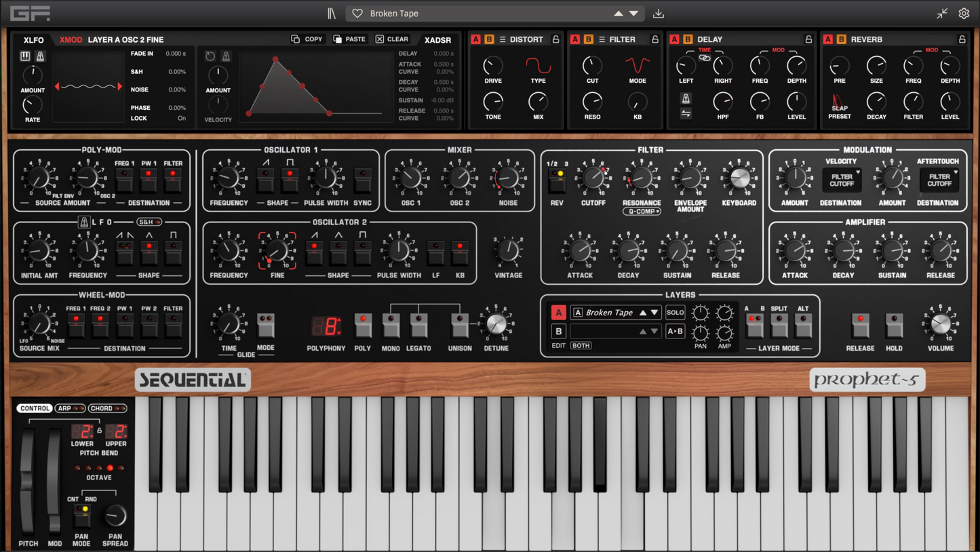Select next preset with top bar down arrow

coord(634,14)
